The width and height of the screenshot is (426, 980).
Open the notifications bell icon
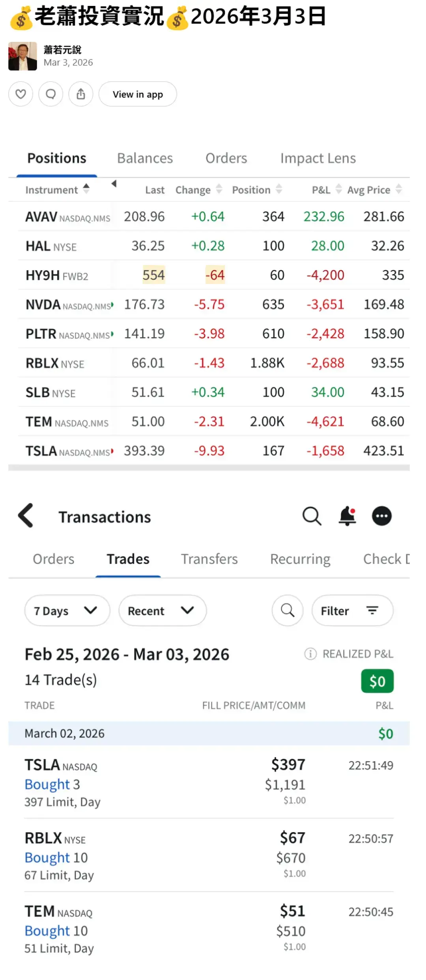(348, 516)
